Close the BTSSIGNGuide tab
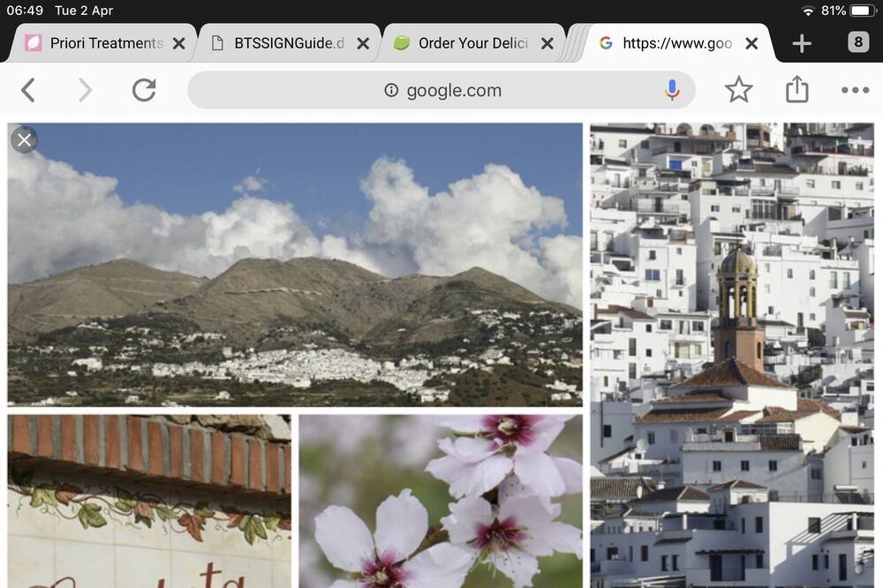 (363, 43)
